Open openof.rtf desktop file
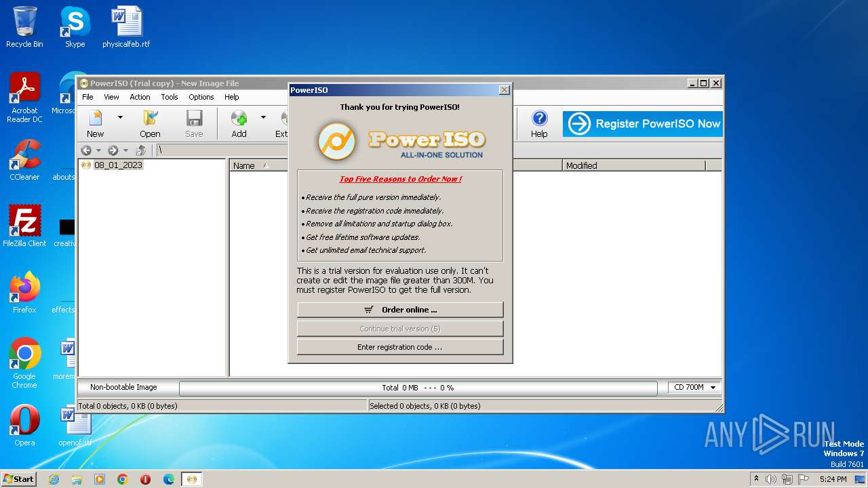Screen dimensions: 868x488 [x=75, y=426]
